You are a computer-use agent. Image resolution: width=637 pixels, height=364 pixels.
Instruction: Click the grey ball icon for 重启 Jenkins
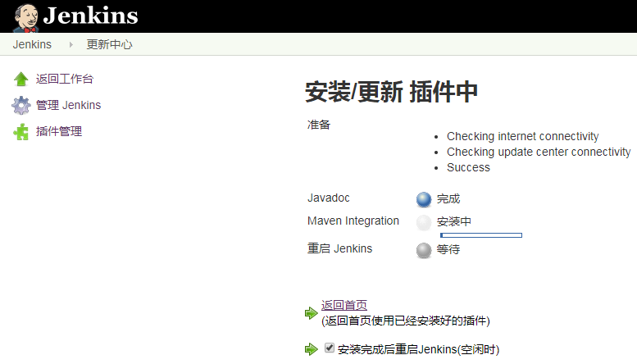424,250
